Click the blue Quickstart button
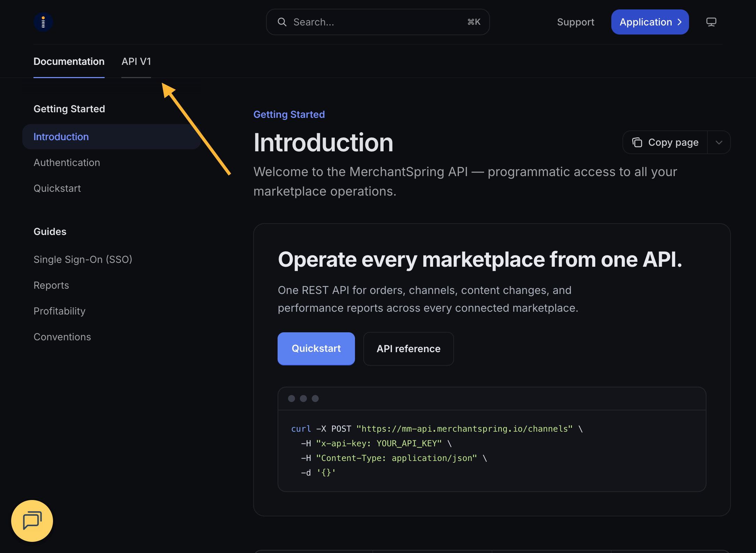The width and height of the screenshot is (756, 553). pyautogui.click(x=316, y=349)
